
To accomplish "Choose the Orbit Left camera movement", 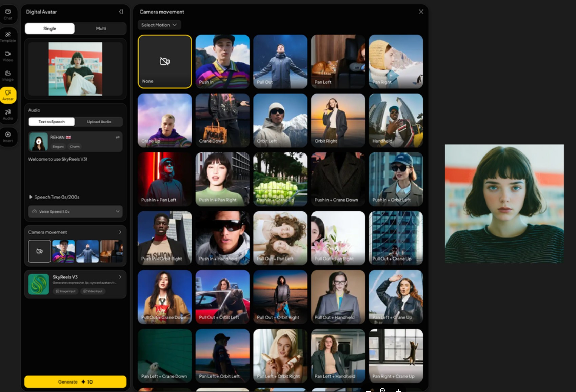I will click(x=280, y=120).
